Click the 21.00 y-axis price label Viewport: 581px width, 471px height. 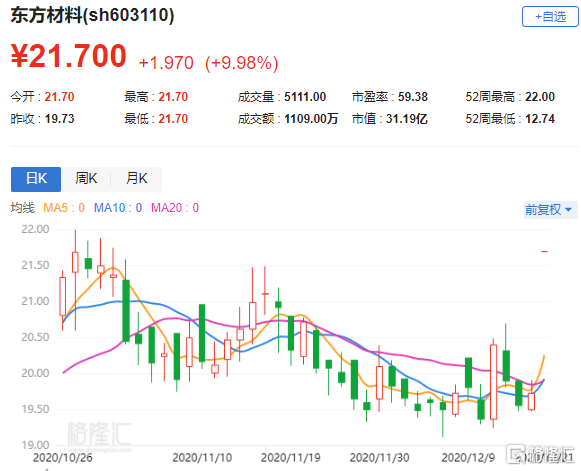(35, 301)
